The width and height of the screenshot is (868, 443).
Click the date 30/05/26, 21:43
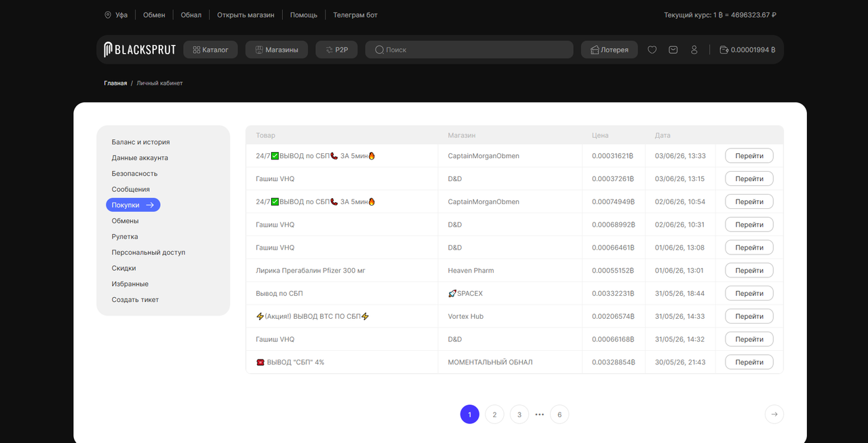[679, 362]
